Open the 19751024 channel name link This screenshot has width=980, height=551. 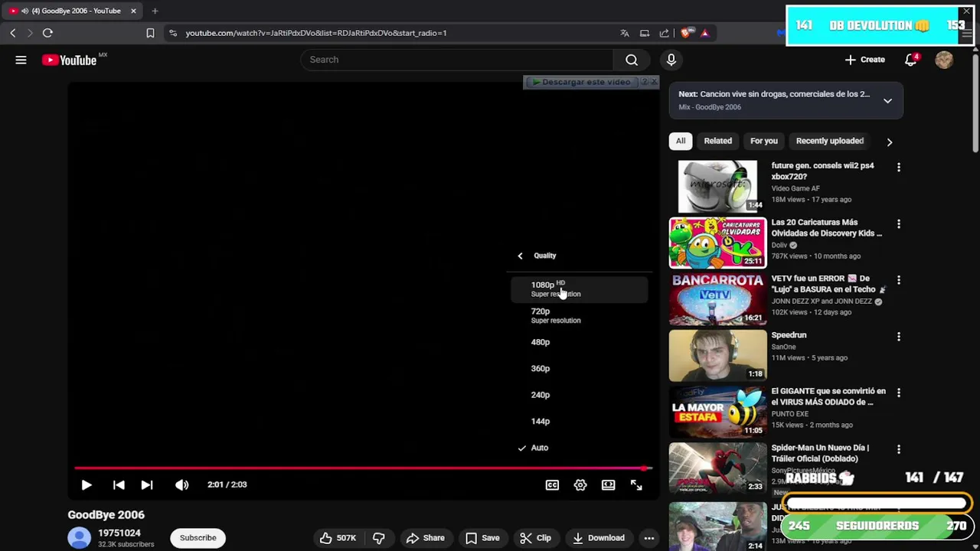point(119,533)
